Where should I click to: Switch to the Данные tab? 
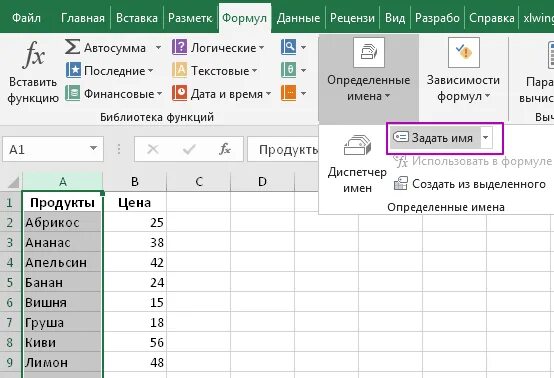pyautogui.click(x=298, y=18)
